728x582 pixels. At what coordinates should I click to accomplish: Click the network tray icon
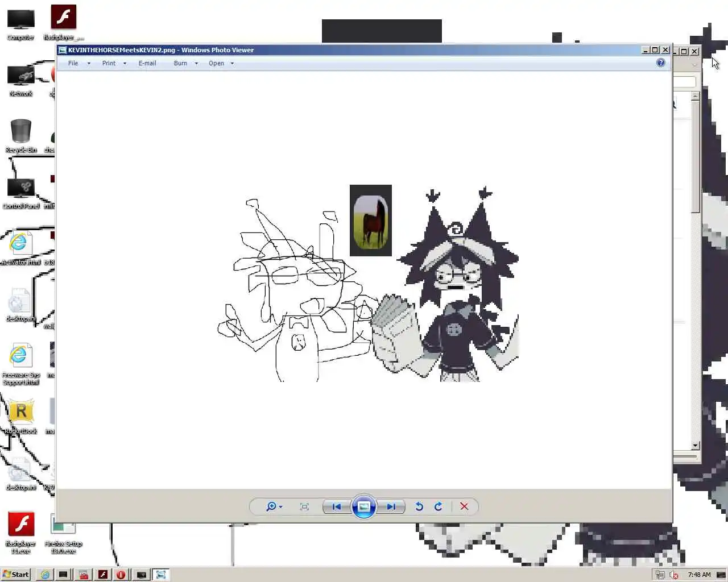[x=660, y=575]
